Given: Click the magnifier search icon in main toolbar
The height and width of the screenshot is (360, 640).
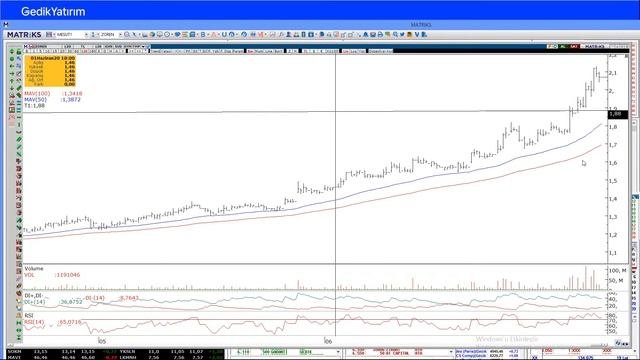Looking at the screenshot, I should (127, 35).
